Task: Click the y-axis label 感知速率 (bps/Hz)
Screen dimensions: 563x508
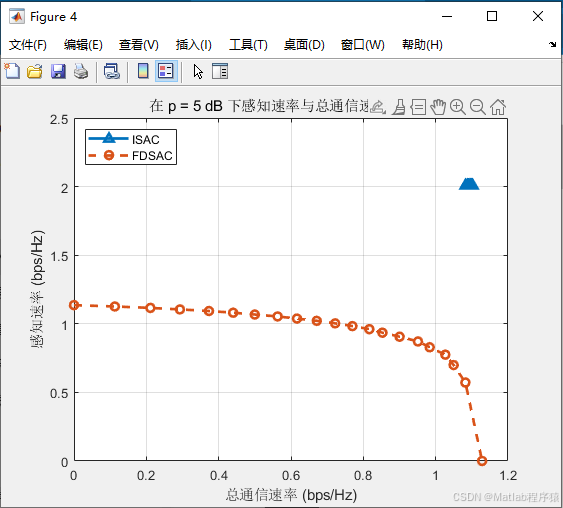Action: pyautogui.click(x=37, y=289)
